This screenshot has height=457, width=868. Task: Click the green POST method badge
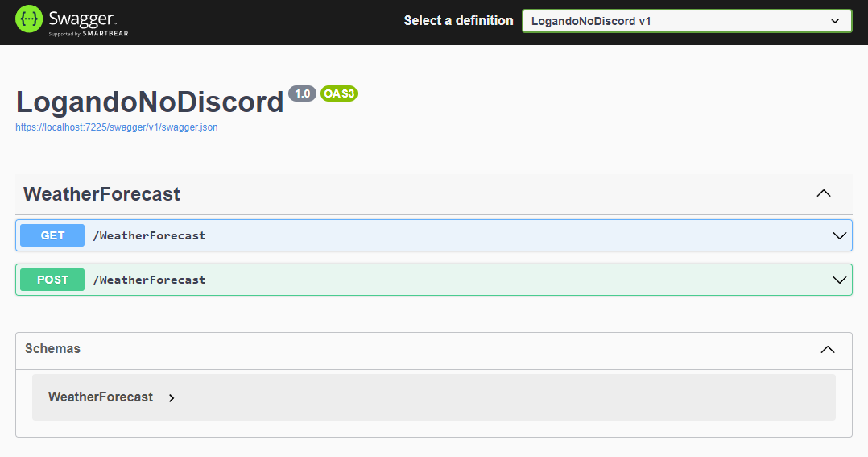pos(52,280)
